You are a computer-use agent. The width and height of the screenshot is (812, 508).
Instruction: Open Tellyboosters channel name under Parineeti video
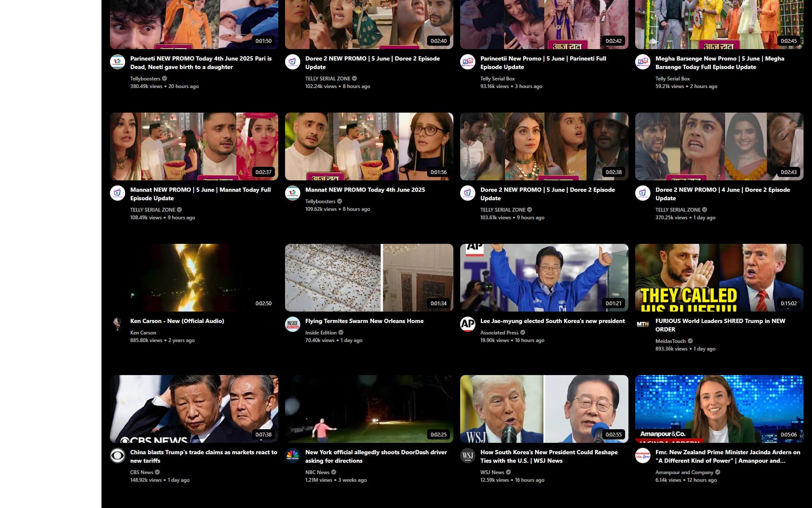pyautogui.click(x=145, y=78)
